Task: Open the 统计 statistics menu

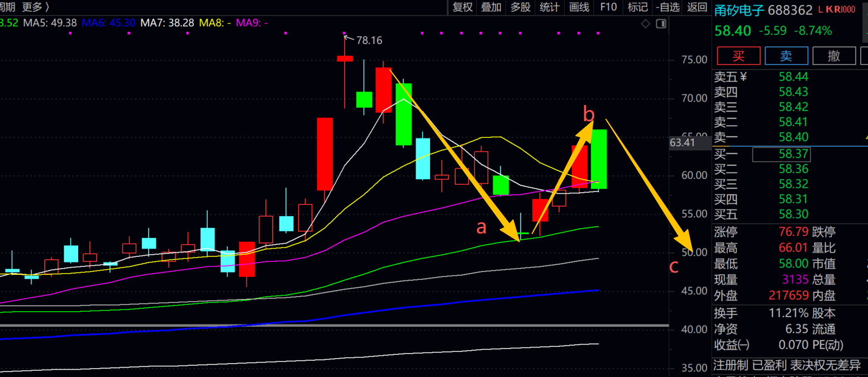Action: 550,7
